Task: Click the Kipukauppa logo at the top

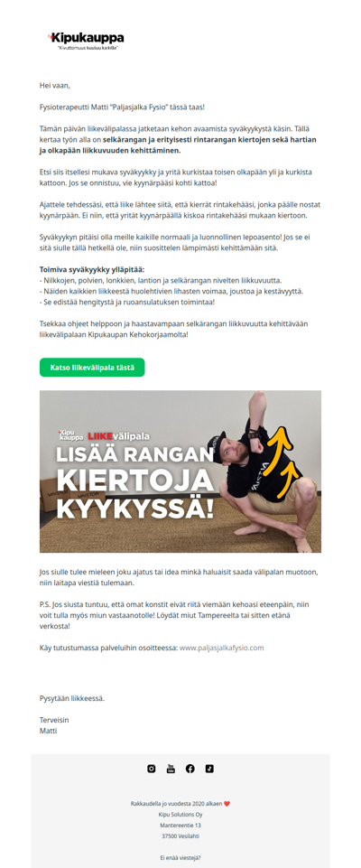Action: (x=87, y=38)
